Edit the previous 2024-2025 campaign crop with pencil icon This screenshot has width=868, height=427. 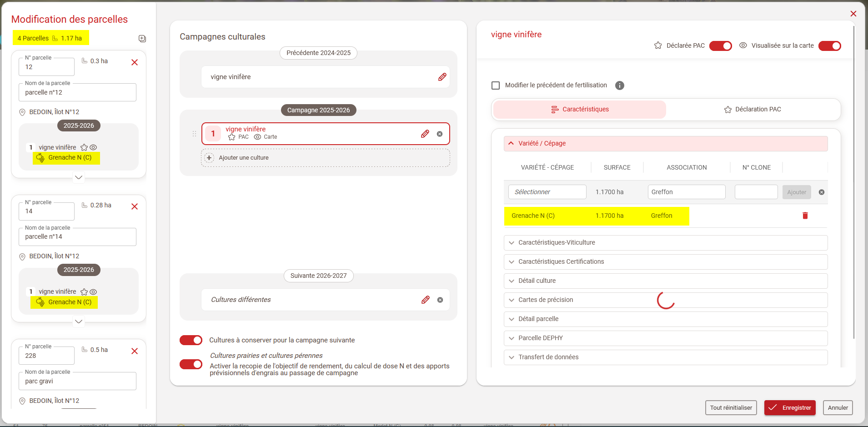442,77
